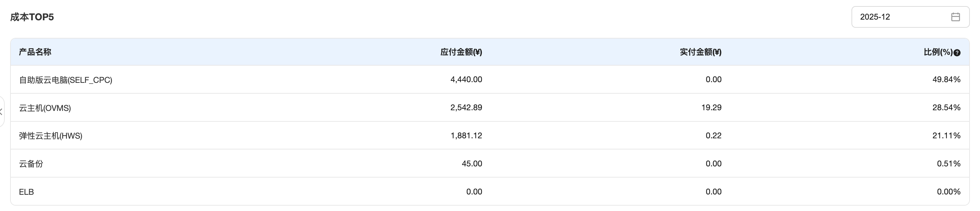
Task: Click the 4,440.00 payable amount cell
Action: click(x=466, y=79)
